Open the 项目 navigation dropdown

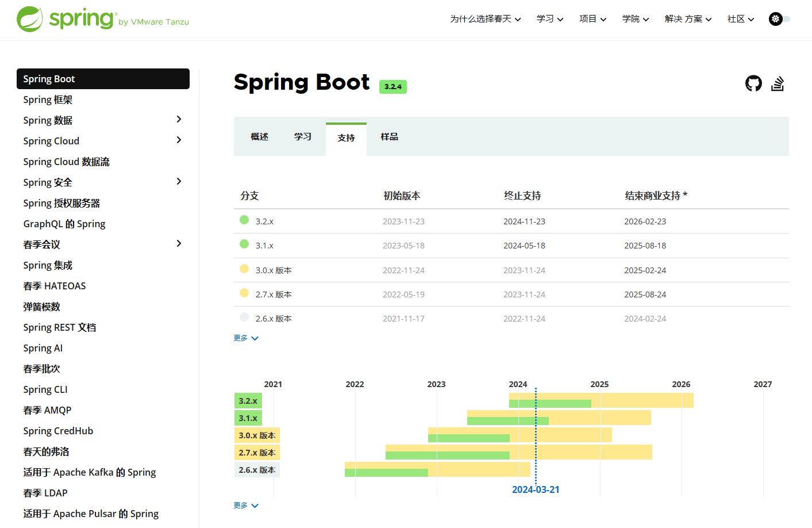(592, 19)
